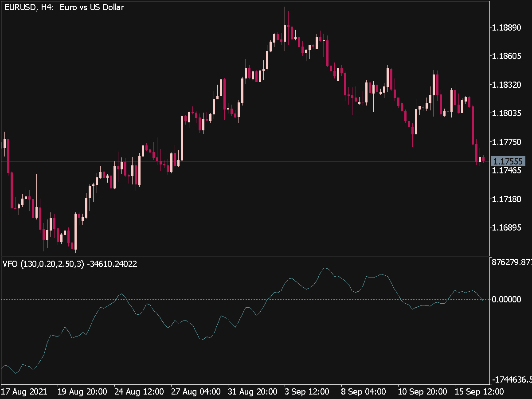Click the 1.17180 price axis label
The width and height of the screenshot is (532, 399).
(508, 199)
